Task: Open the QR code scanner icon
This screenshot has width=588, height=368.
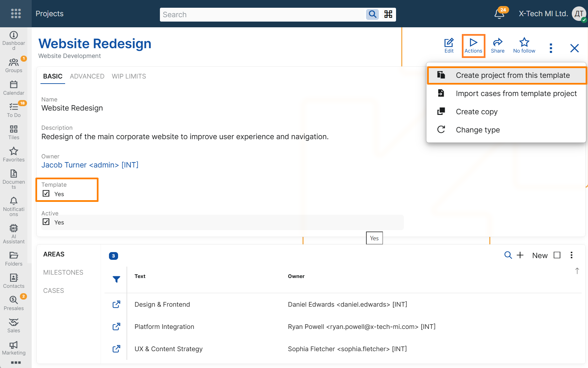Action: 388,14
